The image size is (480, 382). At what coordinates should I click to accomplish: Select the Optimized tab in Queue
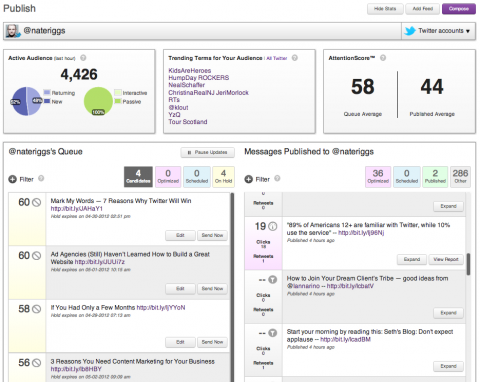pos(168,177)
